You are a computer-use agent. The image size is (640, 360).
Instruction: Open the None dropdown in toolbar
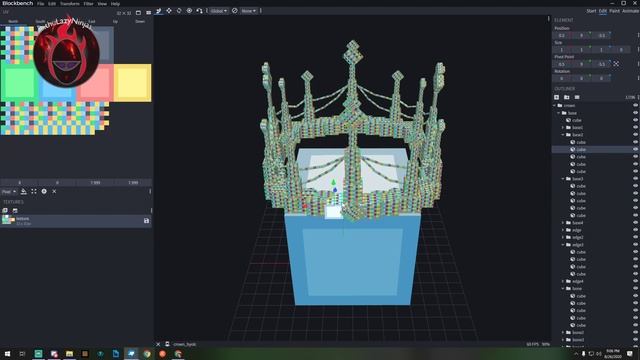[248, 11]
